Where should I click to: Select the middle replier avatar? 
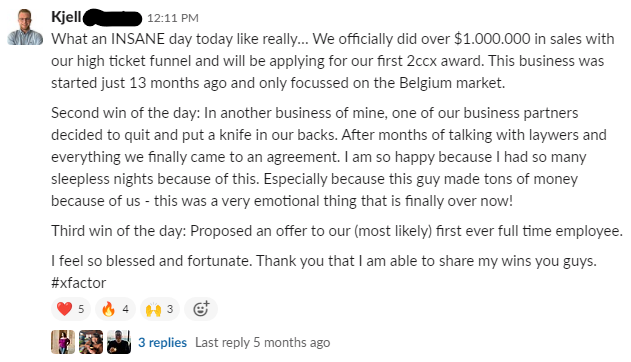[x=91, y=342]
